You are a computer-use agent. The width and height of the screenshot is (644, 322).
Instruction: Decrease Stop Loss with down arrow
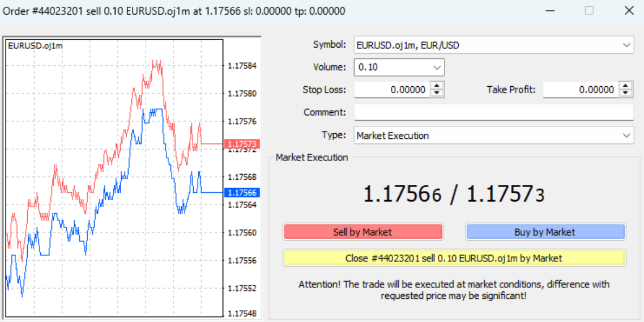pos(437,93)
